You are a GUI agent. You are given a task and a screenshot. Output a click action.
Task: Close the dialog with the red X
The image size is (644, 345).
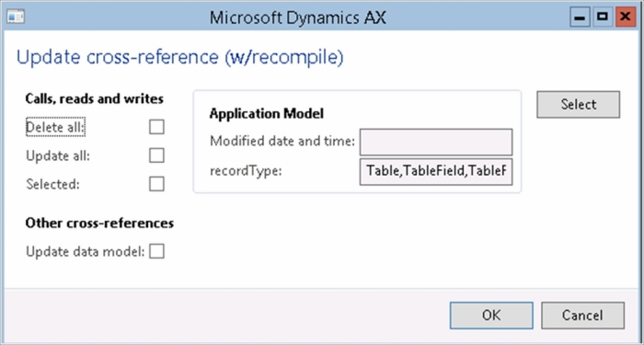625,17
